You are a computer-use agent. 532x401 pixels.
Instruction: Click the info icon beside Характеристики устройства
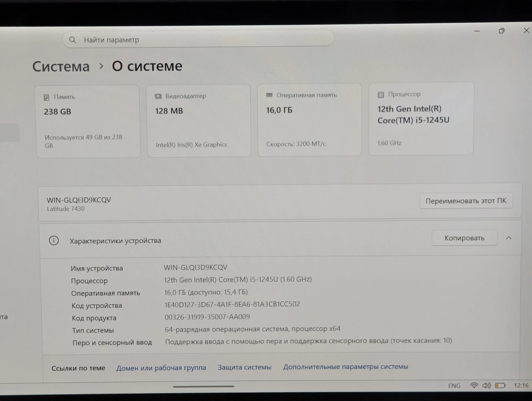pos(54,240)
